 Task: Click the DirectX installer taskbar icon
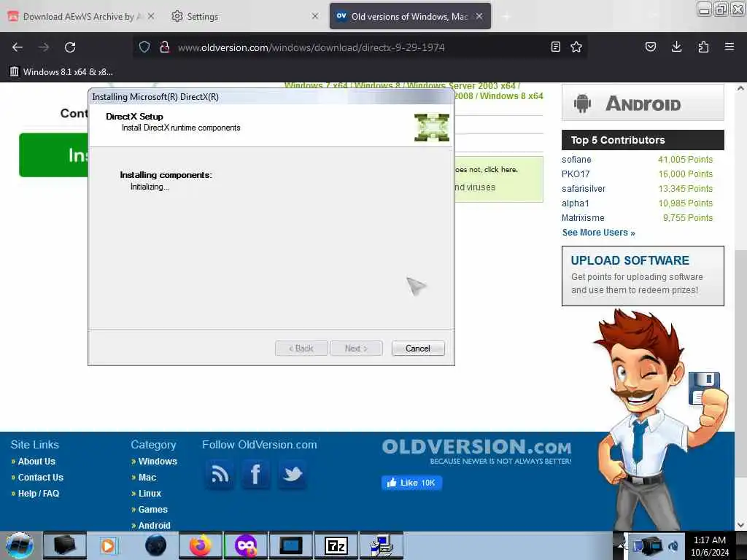point(381,545)
